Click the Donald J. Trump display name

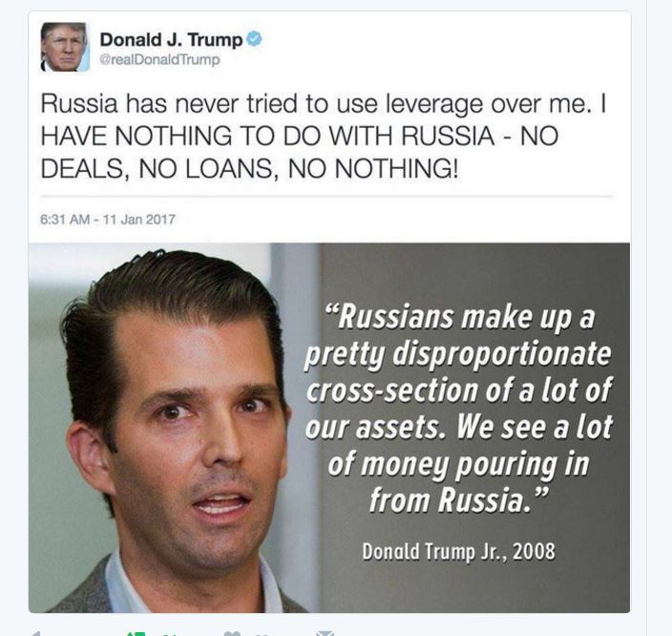[171, 39]
